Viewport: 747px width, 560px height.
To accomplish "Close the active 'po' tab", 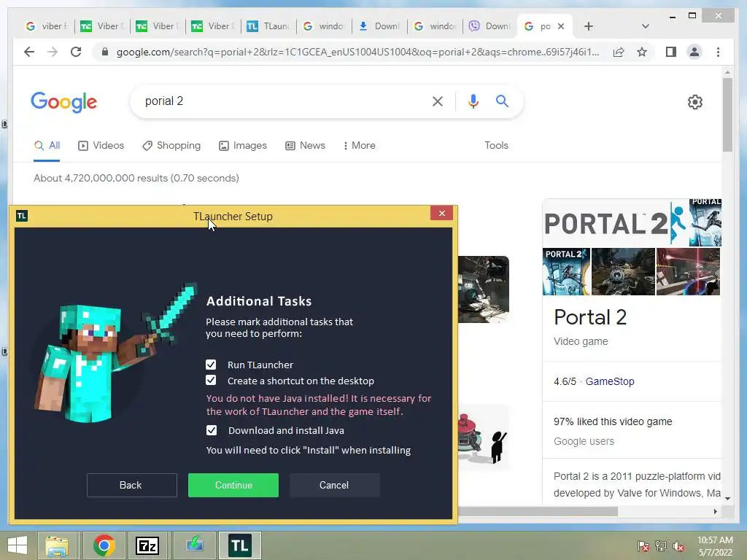I will (x=561, y=26).
